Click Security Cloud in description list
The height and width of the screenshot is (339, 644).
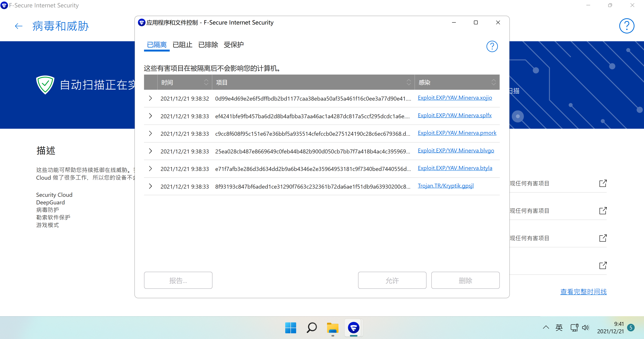click(x=54, y=195)
